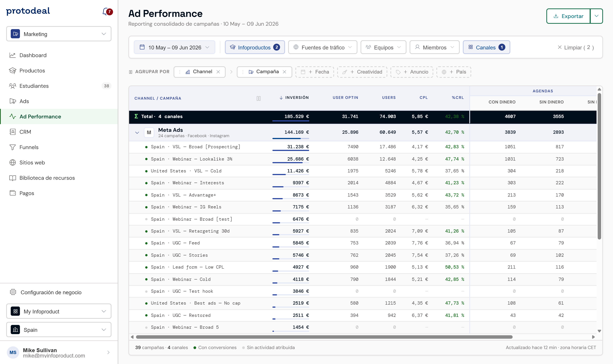Open the Fuentes de tráfico filter
Screen dimensions: 613x364
click(x=323, y=47)
